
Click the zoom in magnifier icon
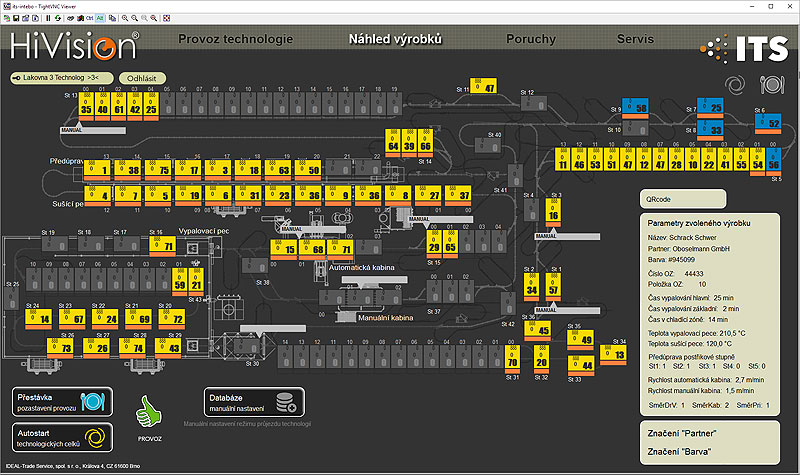pyautogui.click(x=124, y=18)
